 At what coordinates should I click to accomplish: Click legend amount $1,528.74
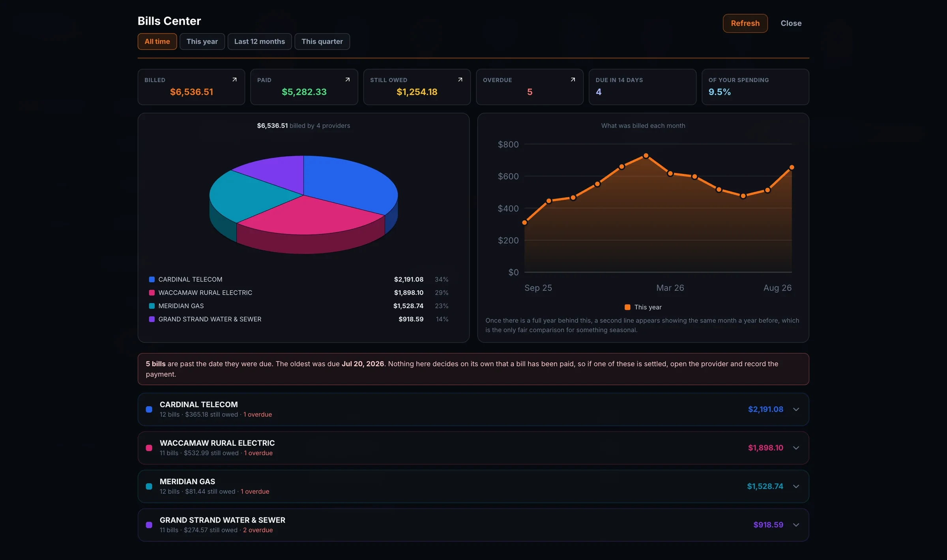tap(408, 306)
